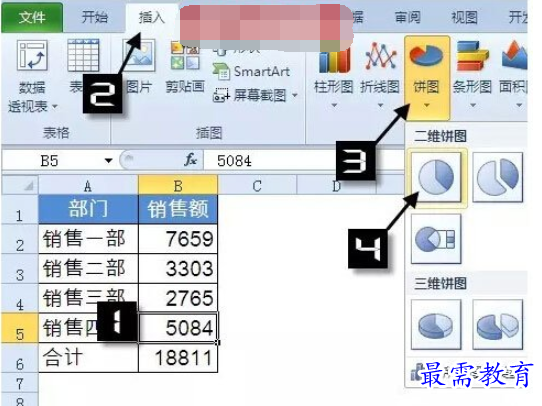542x406 pixels.
Task: Expand the 面积图 dropdown arrow
Action: click(x=519, y=105)
